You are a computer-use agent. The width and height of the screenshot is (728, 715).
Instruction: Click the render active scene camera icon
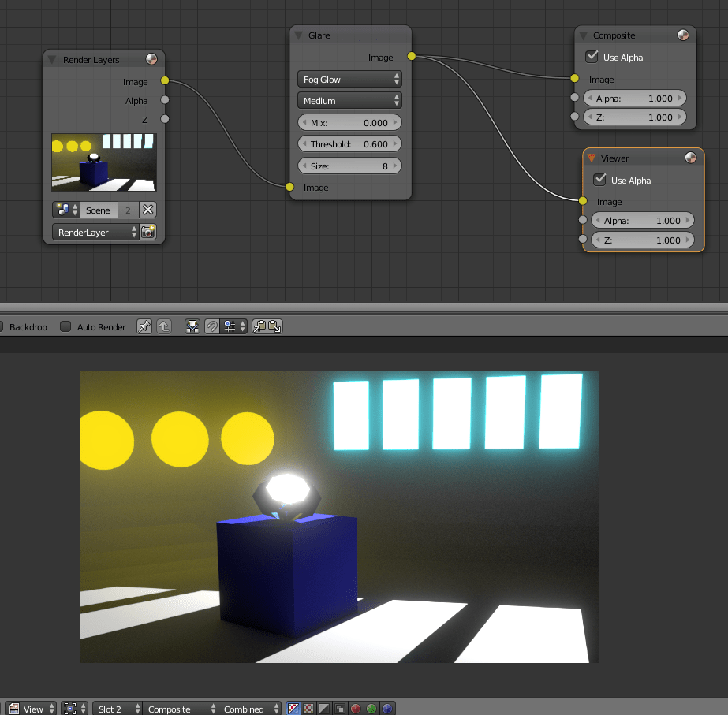(x=148, y=232)
